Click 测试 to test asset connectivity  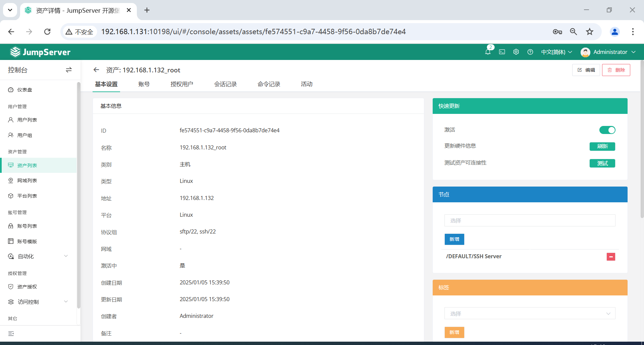(x=602, y=163)
